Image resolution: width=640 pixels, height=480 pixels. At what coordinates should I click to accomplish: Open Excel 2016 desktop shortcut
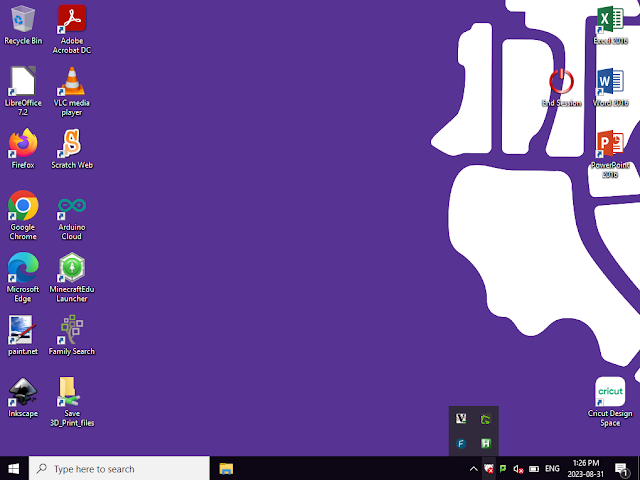610,24
